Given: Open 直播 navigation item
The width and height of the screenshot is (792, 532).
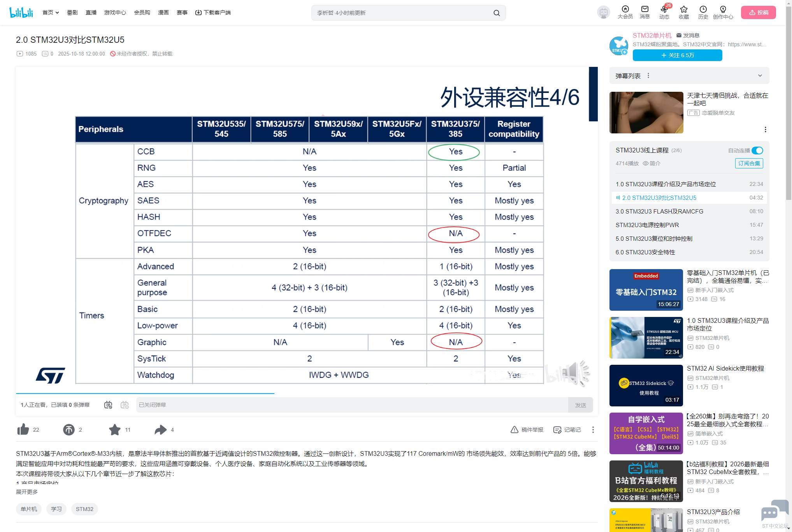Looking at the screenshot, I should pyautogui.click(x=91, y=12).
